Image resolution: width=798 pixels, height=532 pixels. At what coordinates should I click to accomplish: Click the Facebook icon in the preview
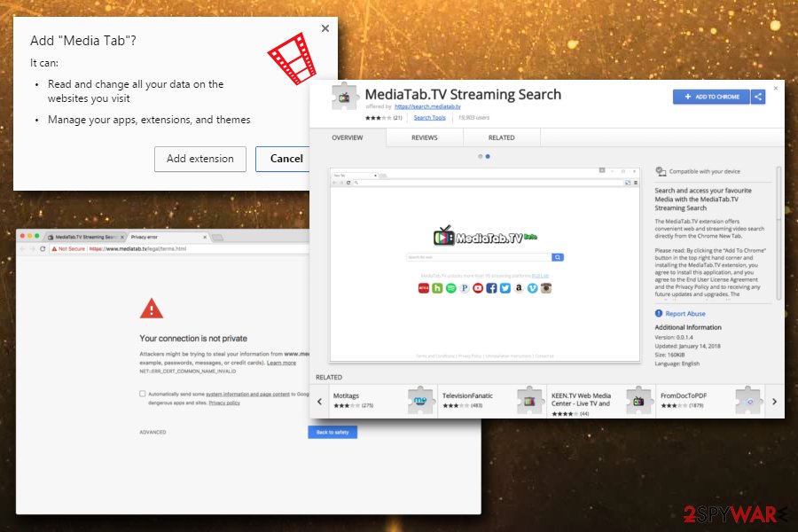tap(491, 288)
